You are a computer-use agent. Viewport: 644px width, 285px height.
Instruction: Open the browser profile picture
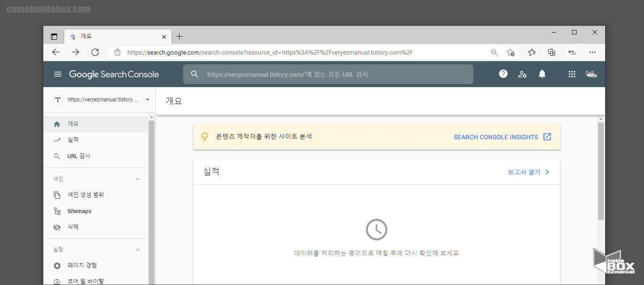(572, 52)
